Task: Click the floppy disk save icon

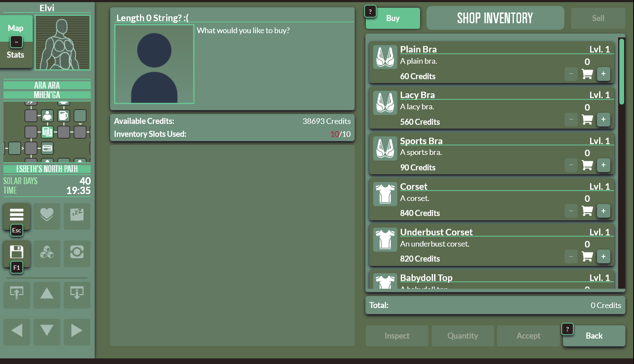Action: pos(17,252)
